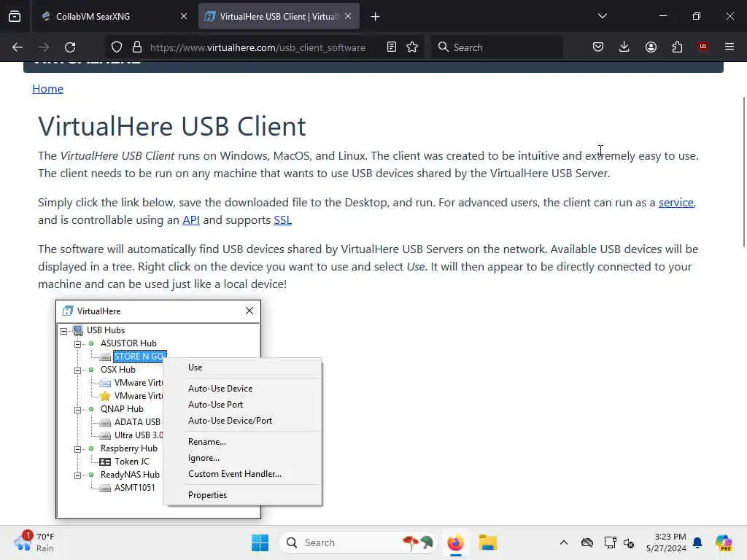The height and width of the screenshot is (560, 747).
Task: Open the SSL link
Action: [x=282, y=220]
